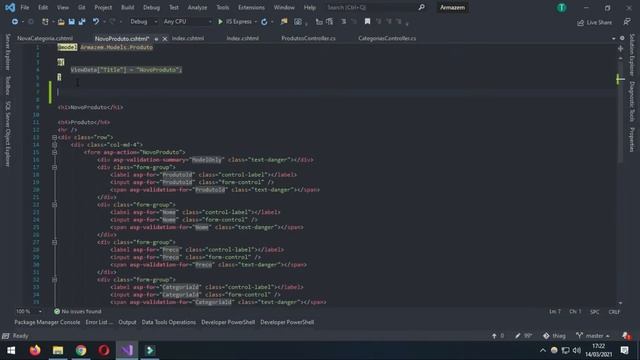Collapse the form-group block on line 22
The height and width of the screenshot is (360, 640).
point(54,205)
